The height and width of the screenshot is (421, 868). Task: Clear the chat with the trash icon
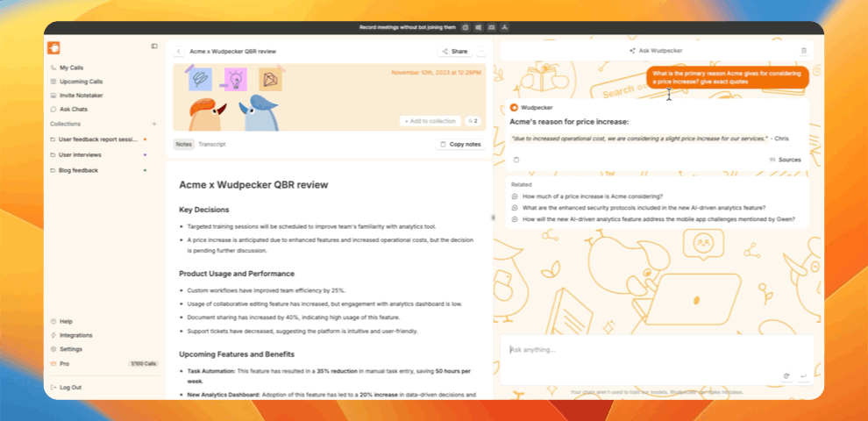click(x=804, y=50)
